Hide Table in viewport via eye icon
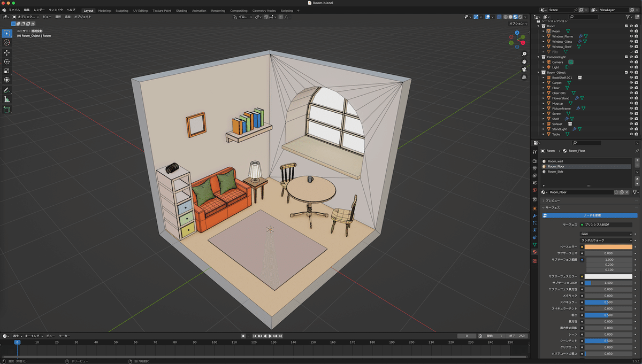This screenshot has width=642, height=364. click(x=631, y=134)
